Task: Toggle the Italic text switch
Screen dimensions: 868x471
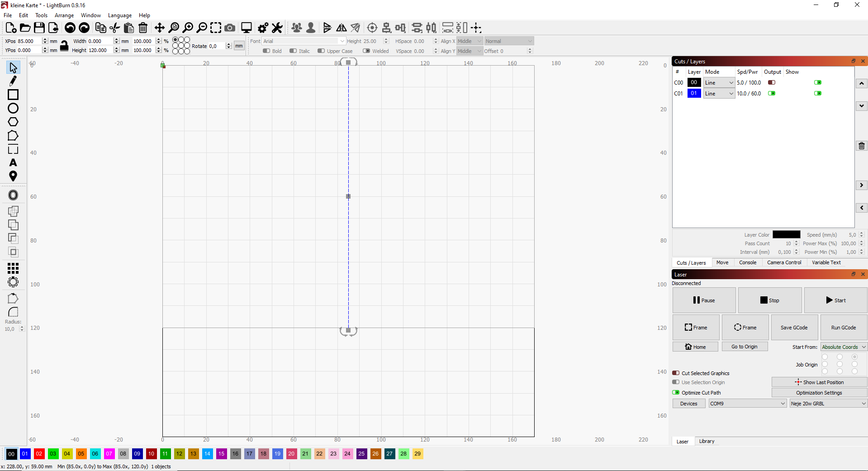Action: click(x=293, y=51)
